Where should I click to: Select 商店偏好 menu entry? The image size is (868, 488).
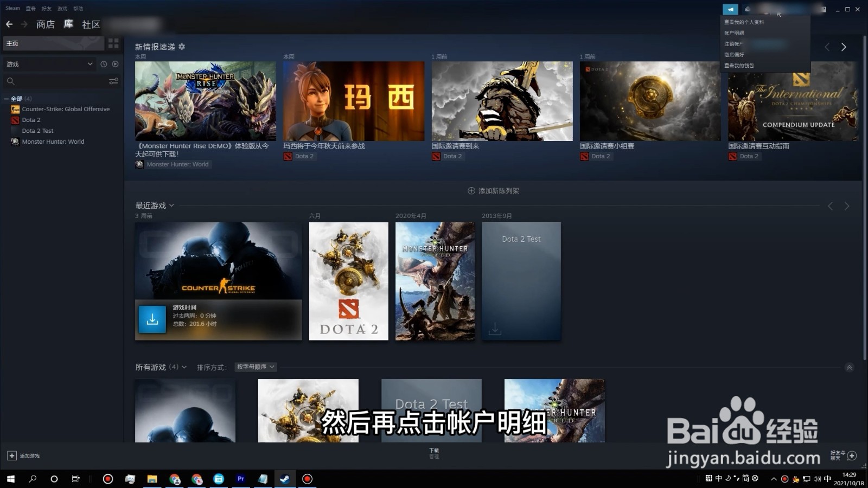[734, 55]
